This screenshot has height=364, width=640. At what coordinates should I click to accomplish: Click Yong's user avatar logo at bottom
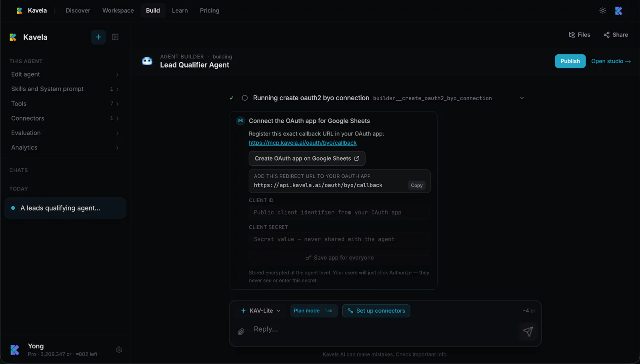pyautogui.click(x=15, y=350)
